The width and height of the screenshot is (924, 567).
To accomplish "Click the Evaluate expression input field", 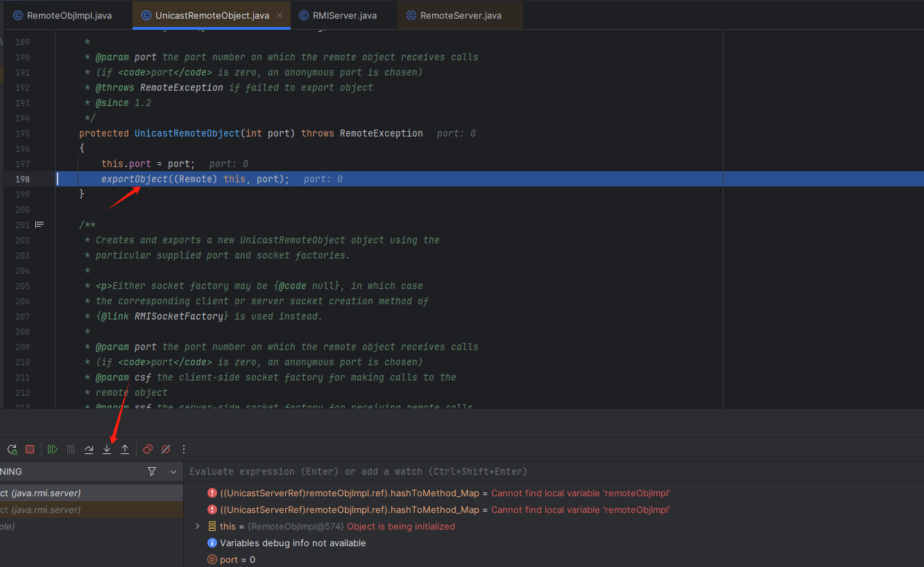I will pos(554,471).
